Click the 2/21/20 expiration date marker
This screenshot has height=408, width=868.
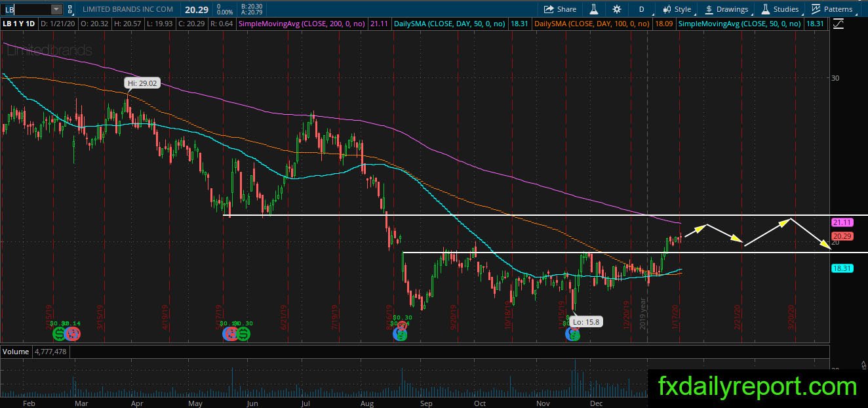point(738,316)
